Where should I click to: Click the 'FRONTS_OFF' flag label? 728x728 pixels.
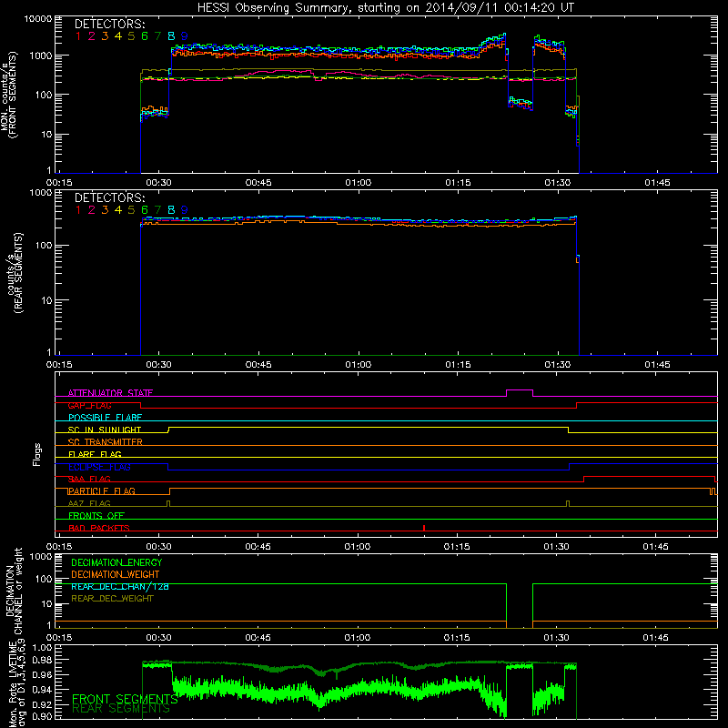tap(96, 515)
